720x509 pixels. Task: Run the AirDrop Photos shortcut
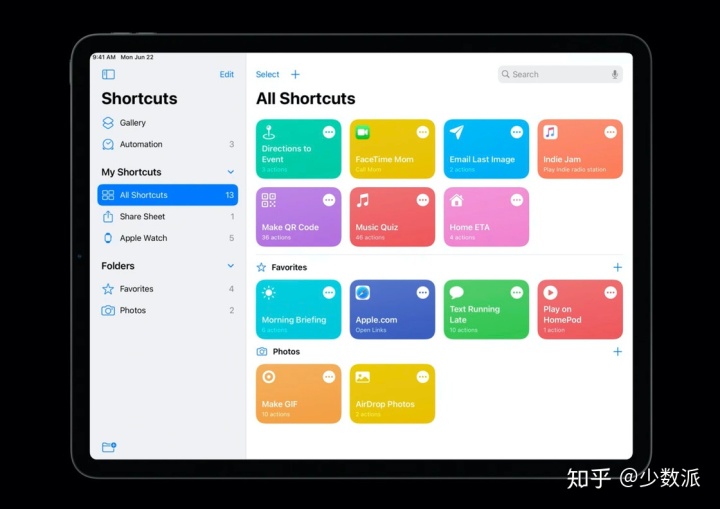[392, 394]
